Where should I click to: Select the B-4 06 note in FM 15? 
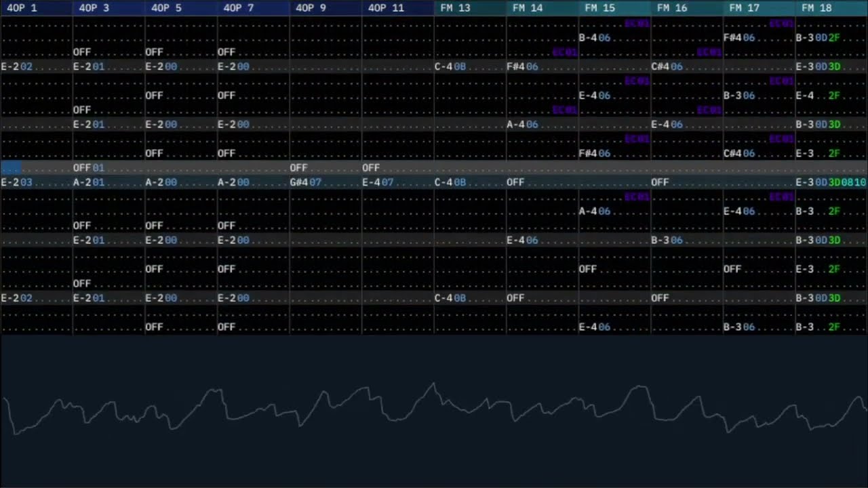click(x=595, y=38)
